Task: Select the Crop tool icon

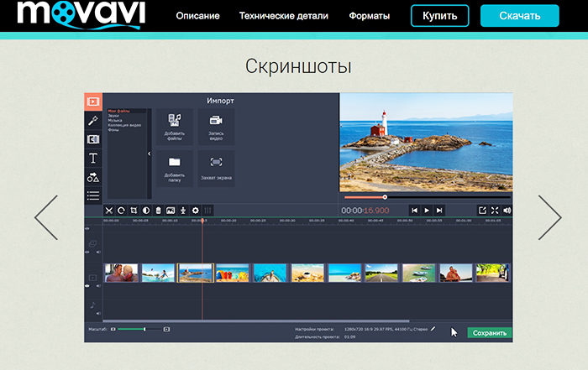Action: pos(134,210)
